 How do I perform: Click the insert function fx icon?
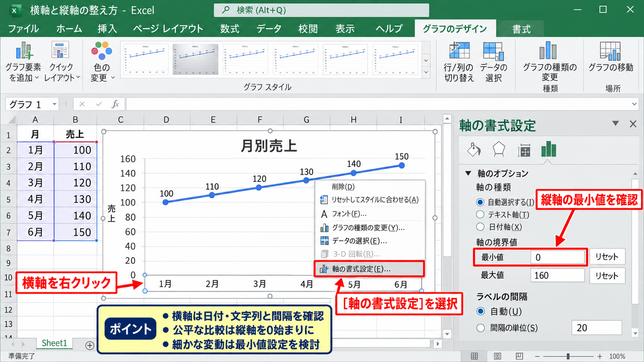(x=115, y=104)
